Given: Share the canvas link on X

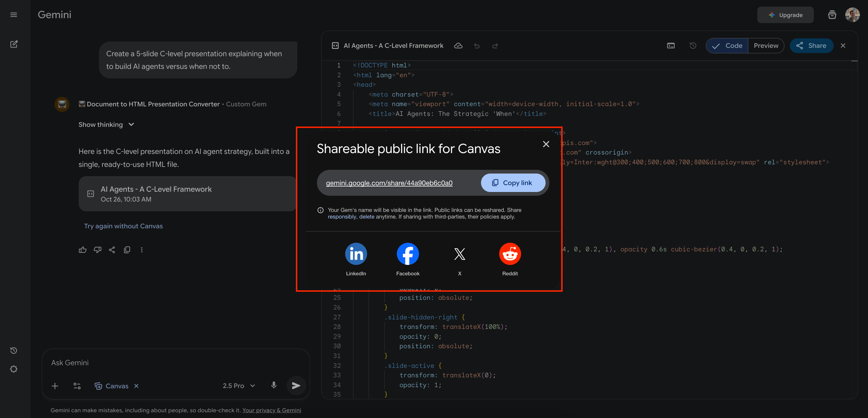Looking at the screenshot, I should tap(460, 254).
